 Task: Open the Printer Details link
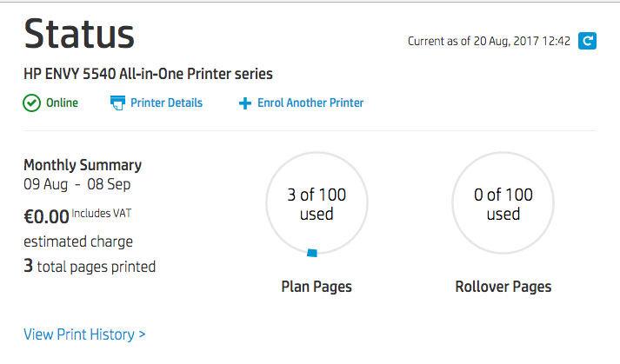[x=166, y=103]
